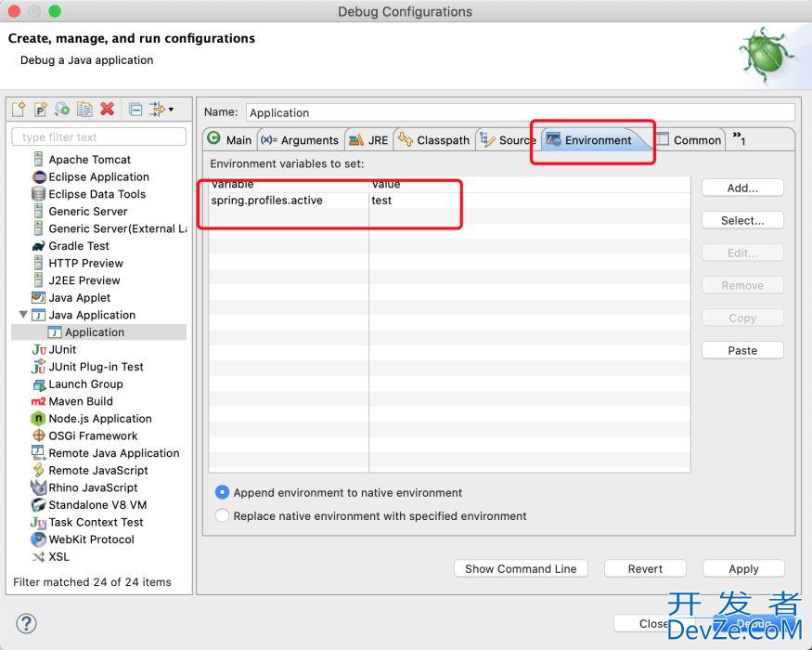
Task: Apply the configuration changes
Action: pos(743,568)
